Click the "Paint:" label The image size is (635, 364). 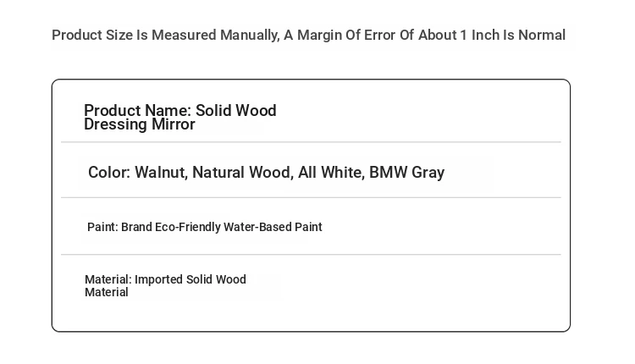(102, 227)
